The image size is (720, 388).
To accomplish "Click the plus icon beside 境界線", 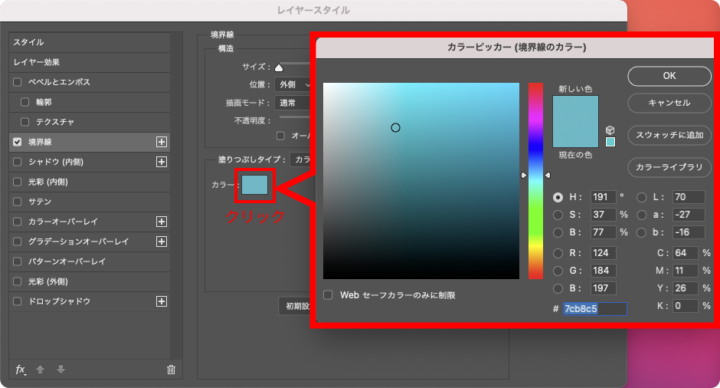I will coord(161,142).
